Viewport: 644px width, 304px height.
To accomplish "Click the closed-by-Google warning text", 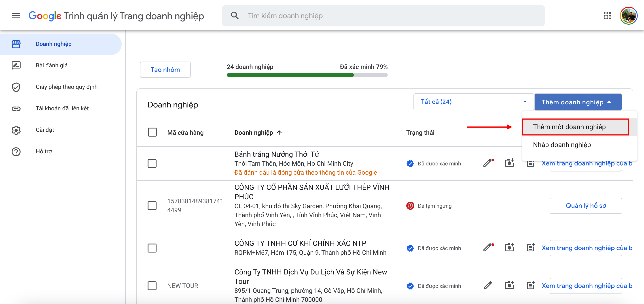I will [305, 172].
